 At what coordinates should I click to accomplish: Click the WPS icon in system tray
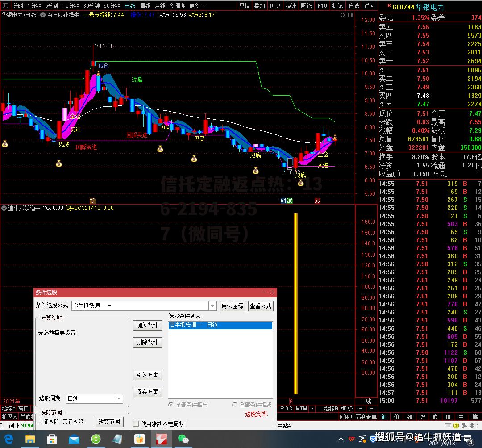(x=352, y=439)
